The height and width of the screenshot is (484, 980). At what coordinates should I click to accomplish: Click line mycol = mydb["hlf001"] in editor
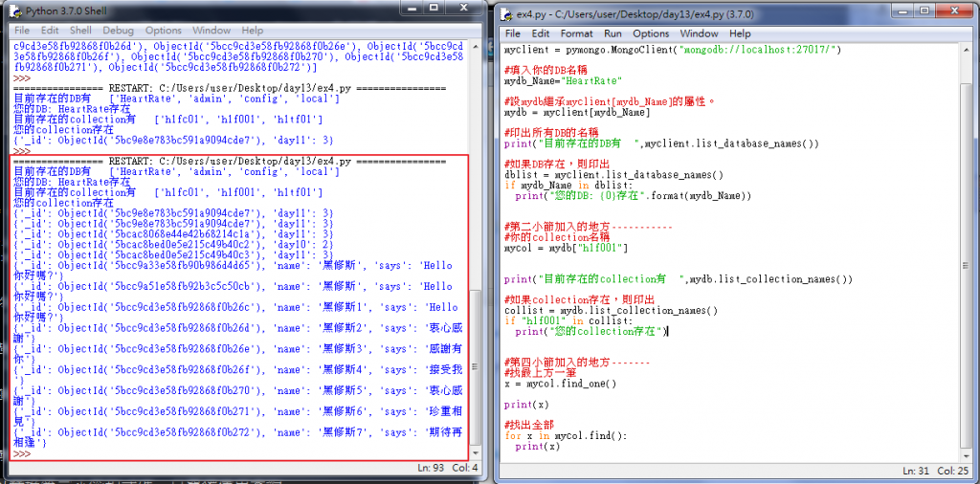tap(566, 248)
